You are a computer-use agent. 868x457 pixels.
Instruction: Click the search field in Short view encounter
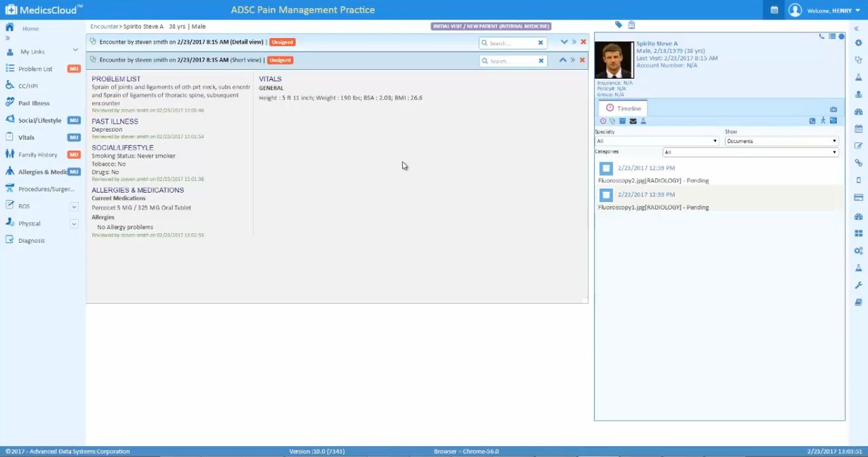(x=512, y=61)
